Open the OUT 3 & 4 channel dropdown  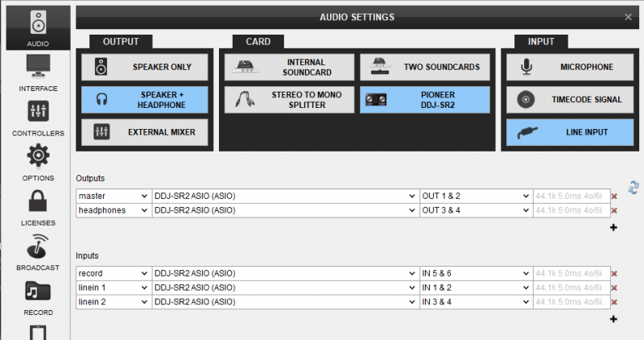click(x=476, y=210)
